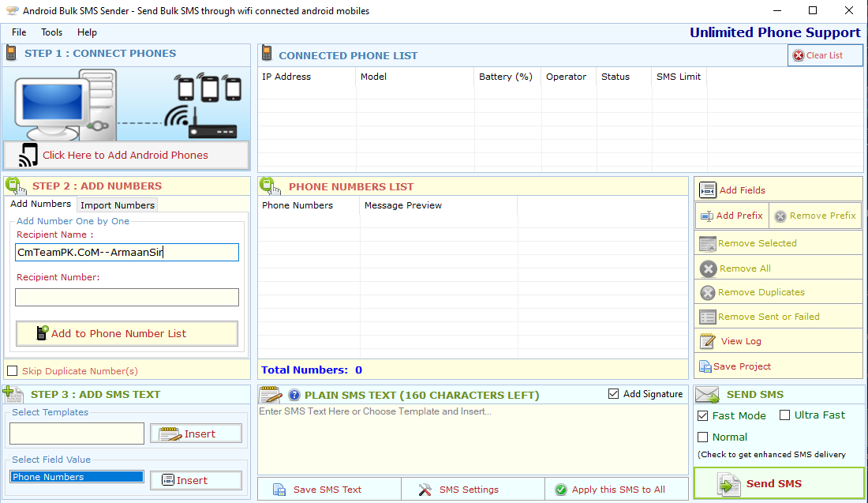Check the Normal mode checkbox
This screenshot has height=503, width=868.
tap(703, 437)
